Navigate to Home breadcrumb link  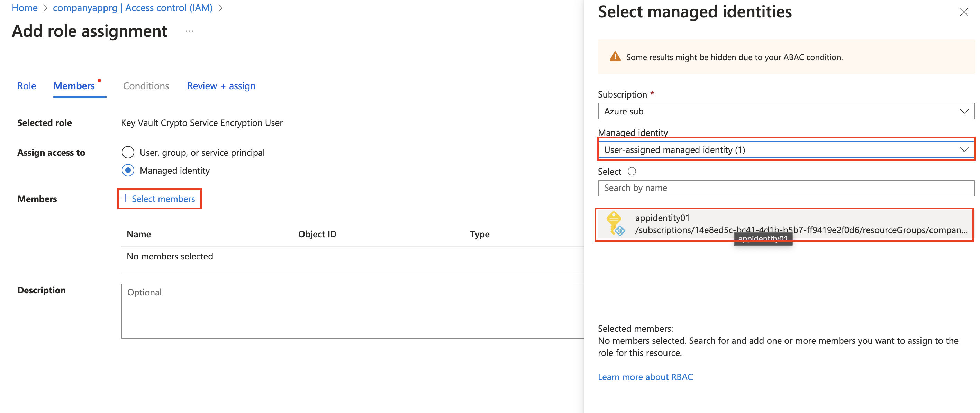click(25, 8)
